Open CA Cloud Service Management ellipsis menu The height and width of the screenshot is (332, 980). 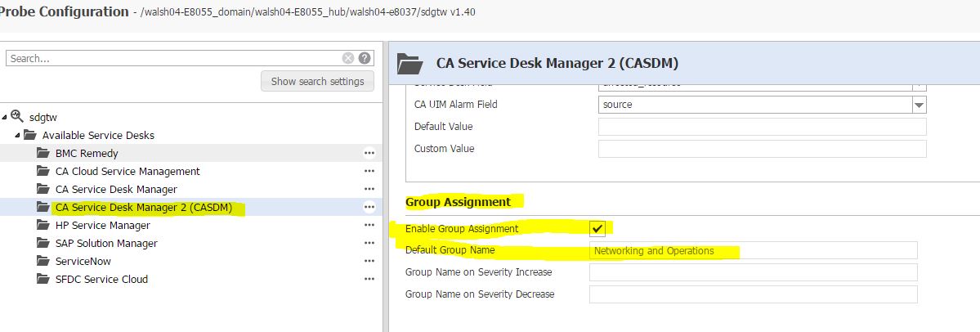pos(369,171)
